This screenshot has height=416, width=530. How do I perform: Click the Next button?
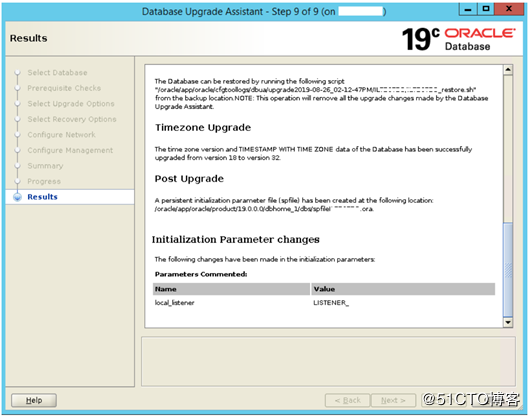(x=393, y=400)
